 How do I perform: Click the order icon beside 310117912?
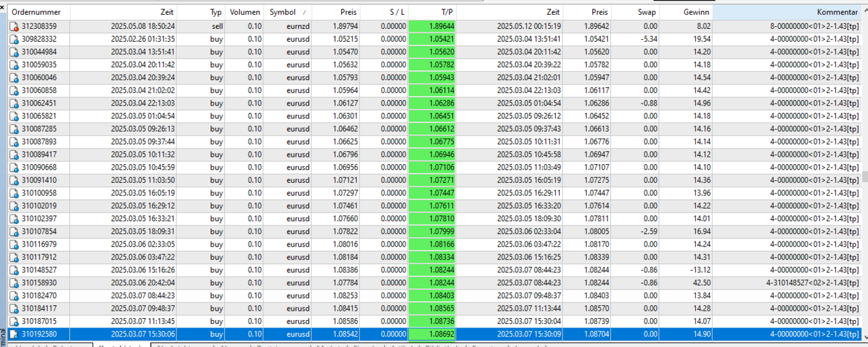tap(14, 256)
